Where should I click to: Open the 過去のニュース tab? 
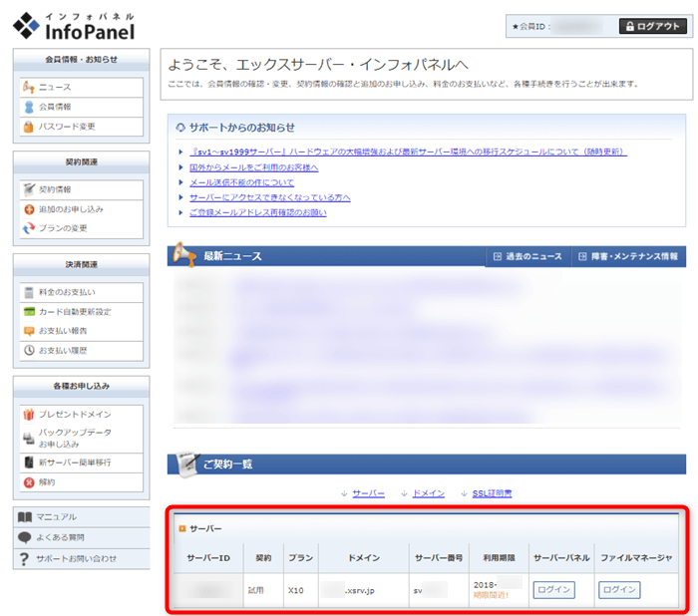pyautogui.click(x=527, y=257)
